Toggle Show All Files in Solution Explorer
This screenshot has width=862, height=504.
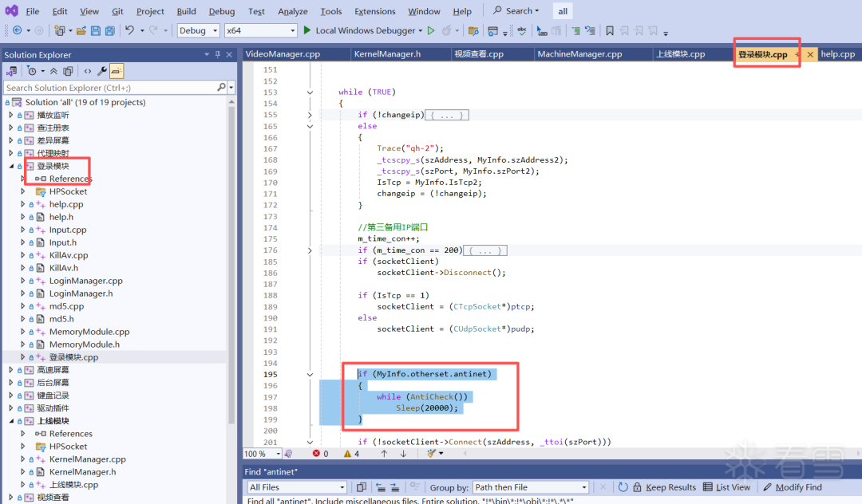point(68,71)
